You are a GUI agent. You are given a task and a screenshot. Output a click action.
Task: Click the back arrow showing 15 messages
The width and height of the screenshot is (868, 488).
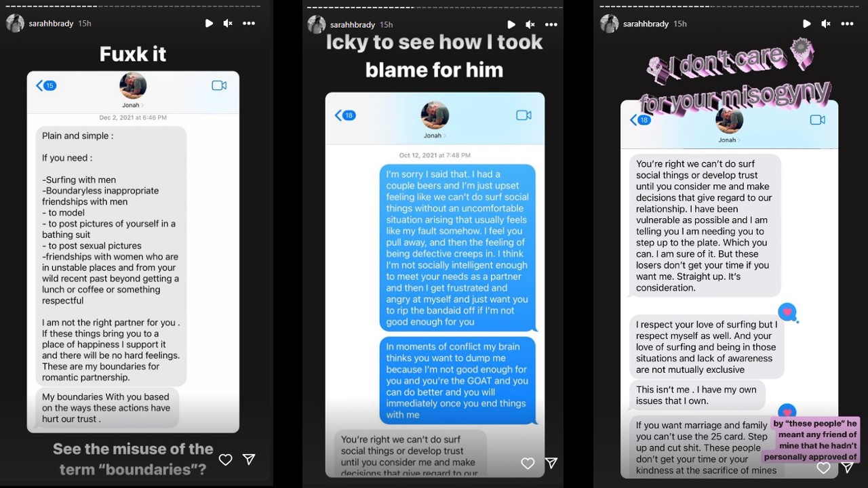pos(46,85)
